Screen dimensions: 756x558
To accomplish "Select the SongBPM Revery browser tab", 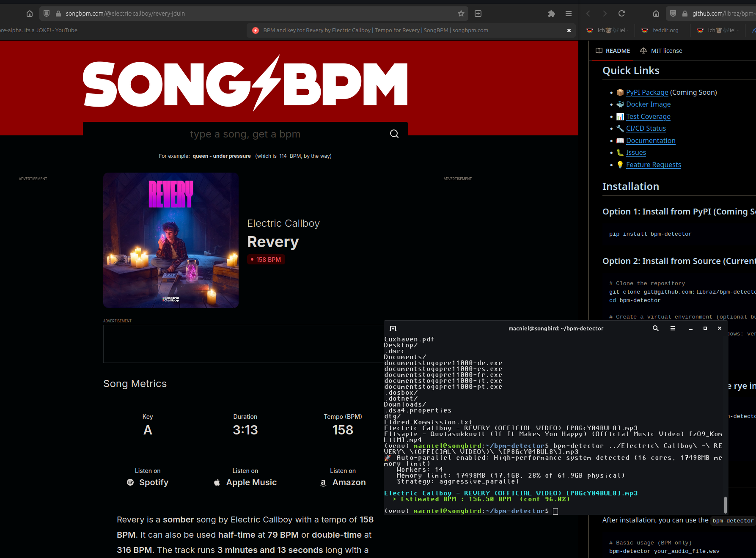I will point(411,30).
